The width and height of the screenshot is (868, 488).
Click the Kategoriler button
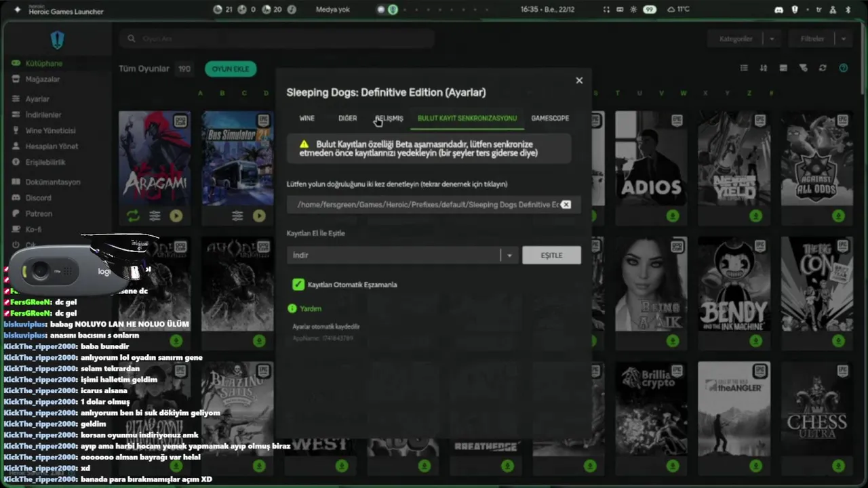736,39
